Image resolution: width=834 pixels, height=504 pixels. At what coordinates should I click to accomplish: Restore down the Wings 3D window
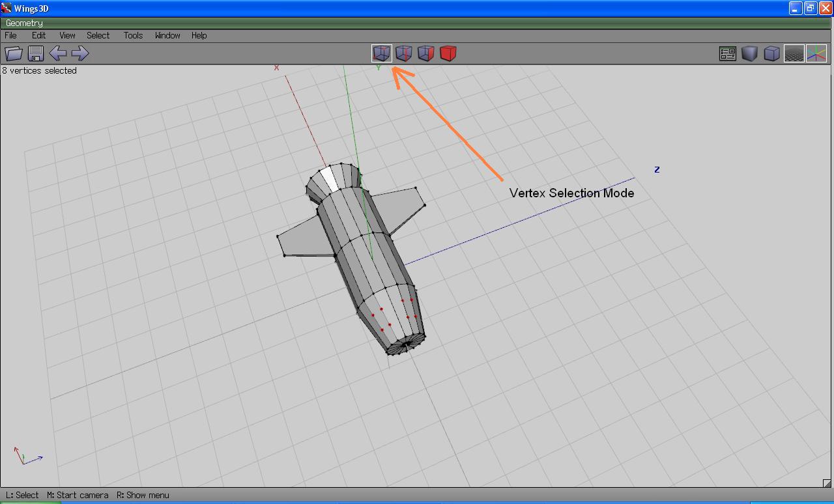[811, 8]
